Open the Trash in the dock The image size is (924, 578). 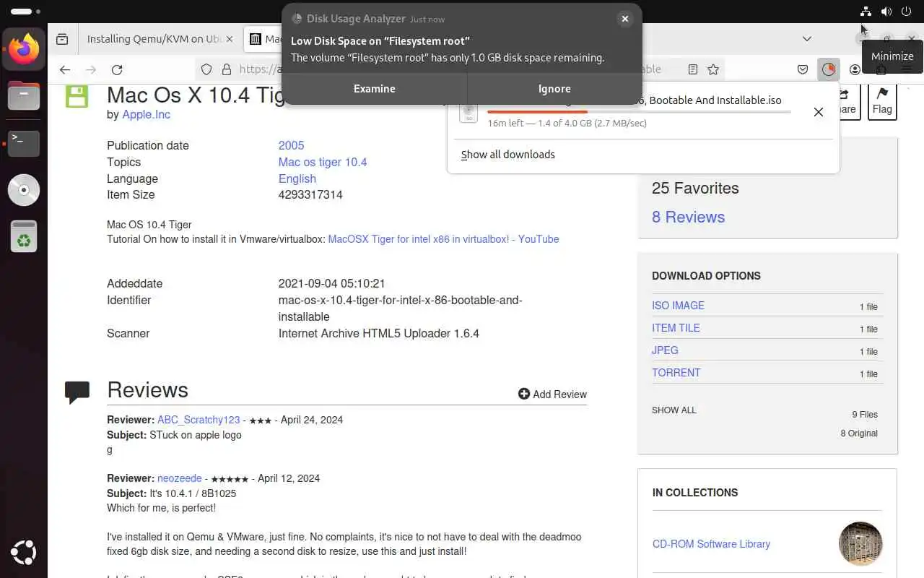(24, 236)
